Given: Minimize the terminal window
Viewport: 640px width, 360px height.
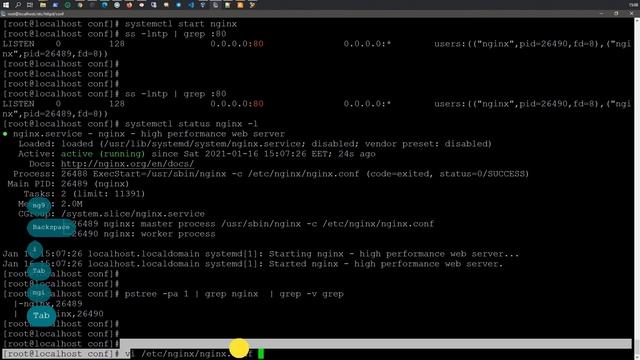Looking at the screenshot, I should (602, 13).
